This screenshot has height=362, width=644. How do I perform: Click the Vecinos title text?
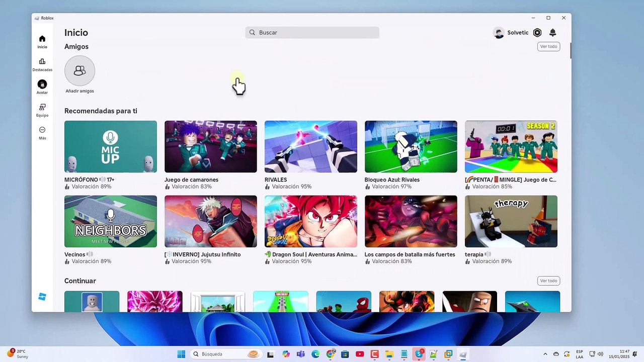click(78, 254)
